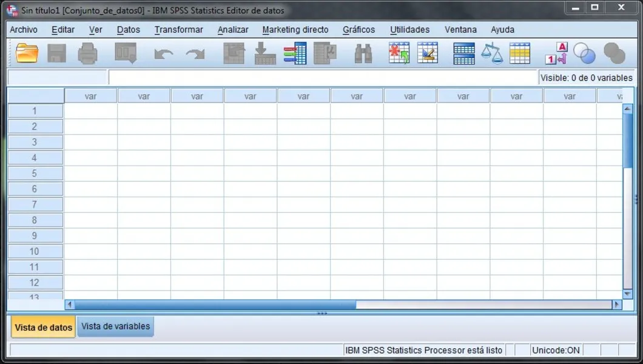Screen dimensions: 643x364
Task: Open the Analizar menu
Action: pos(232,29)
